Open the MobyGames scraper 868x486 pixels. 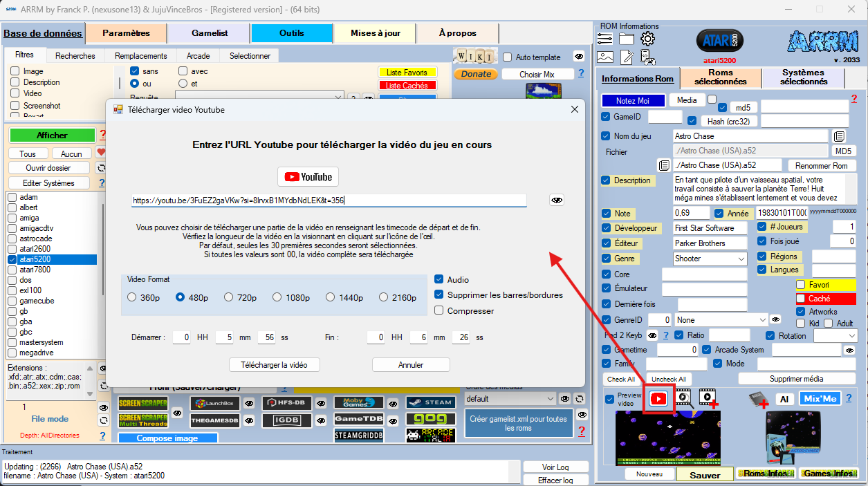tap(358, 402)
